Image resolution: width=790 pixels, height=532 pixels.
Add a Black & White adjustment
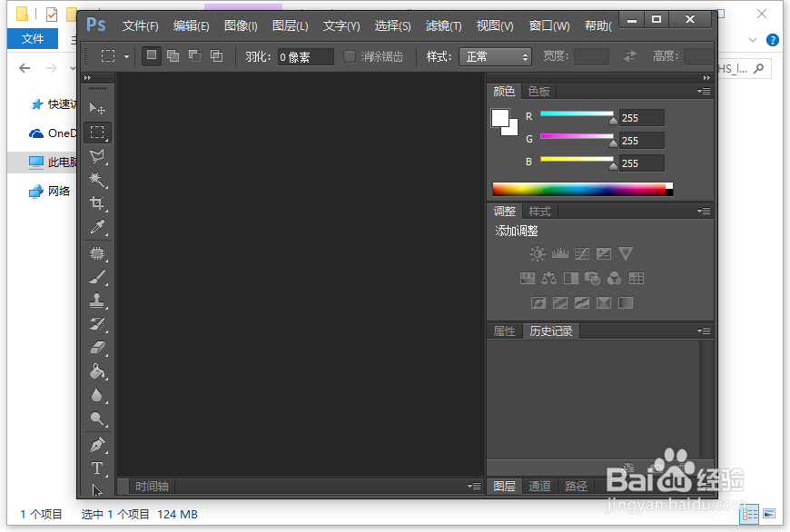(571, 278)
